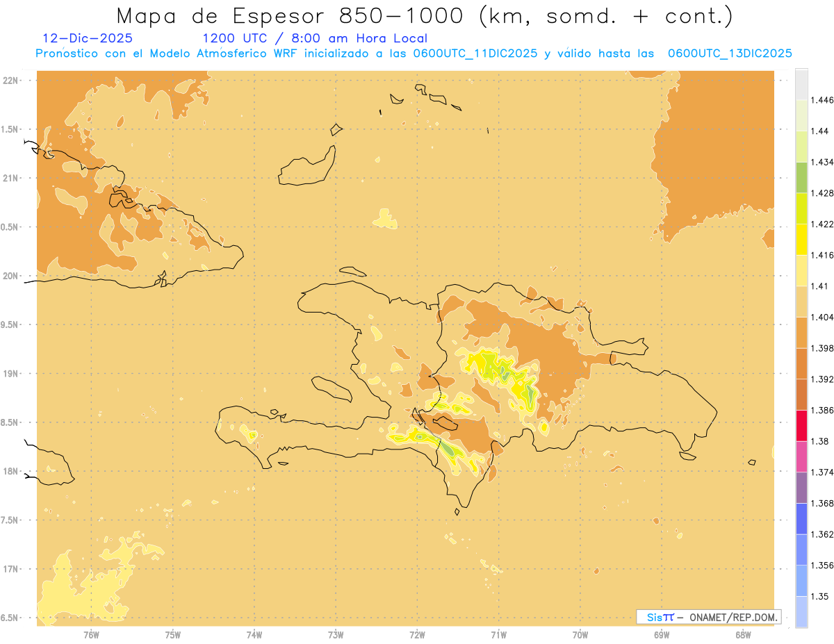This screenshot has width=834, height=644.
Task: Click the green legend swatch between 1.428 and 1.434
Action: pyautogui.click(x=801, y=177)
